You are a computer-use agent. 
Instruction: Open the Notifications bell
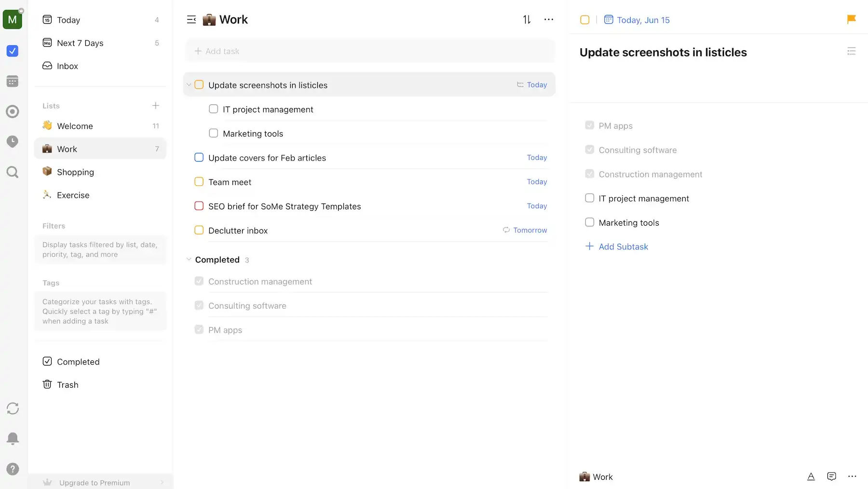(13, 438)
